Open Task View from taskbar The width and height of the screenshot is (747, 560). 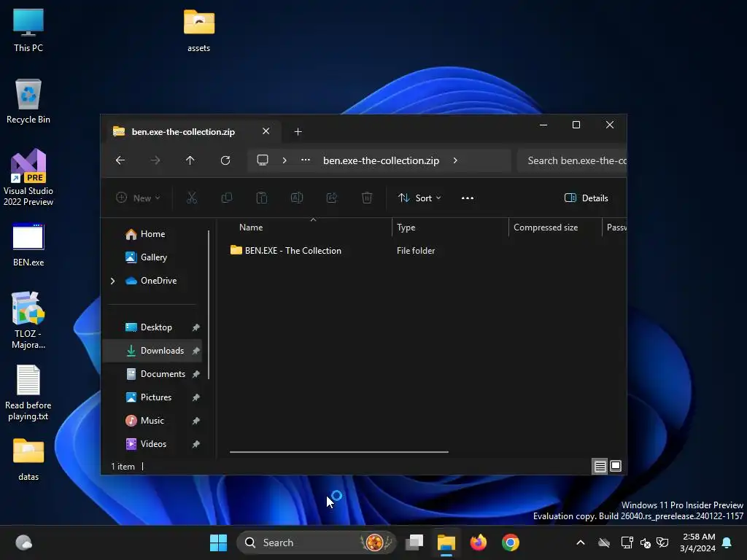point(414,542)
